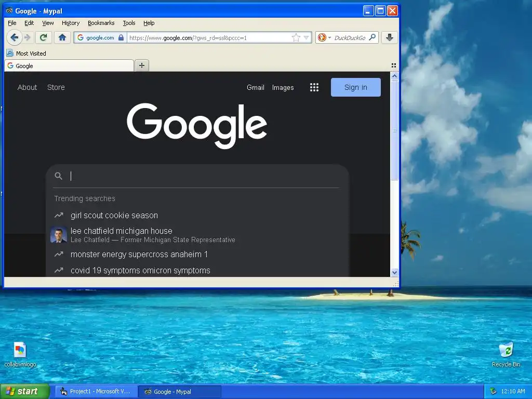Open the Downloads arrow button
This screenshot has height=399, width=532.
click(390, 37)
